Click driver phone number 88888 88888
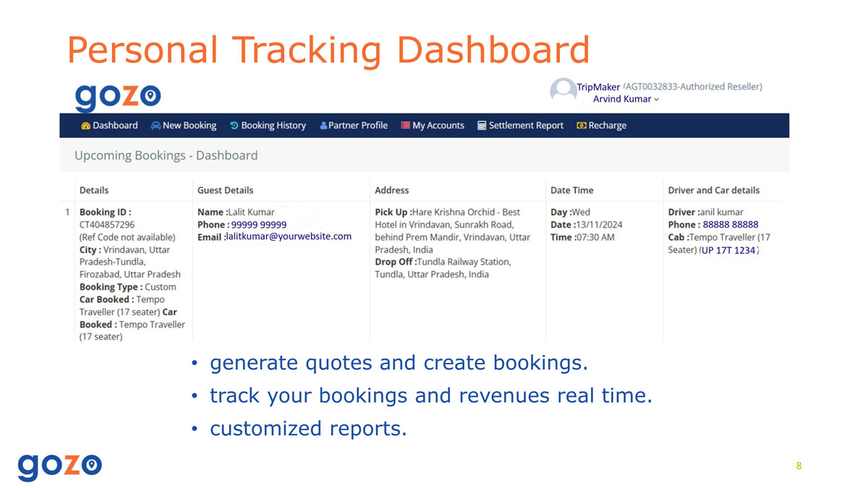This screenshot has height=488, width=868. pos(730,225)
